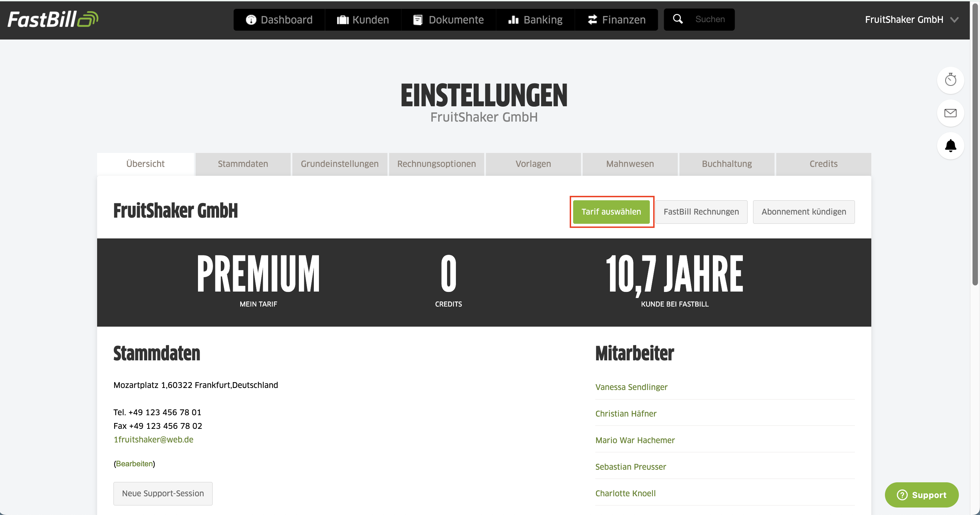Click the address Mozartplatz 1,60322 Frankfurt,Deutschland
Viewport: 980px width, 515px height.
pos(196,385)
